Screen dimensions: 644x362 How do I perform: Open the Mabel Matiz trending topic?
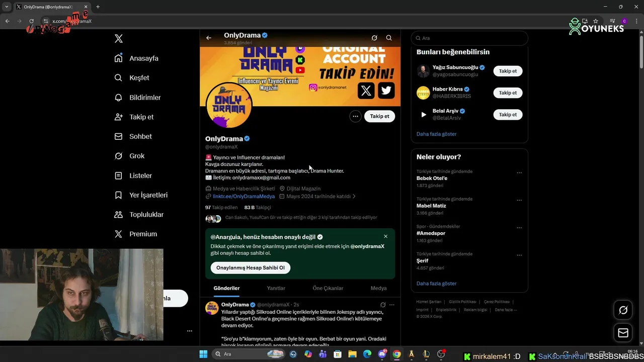coord(431,206)
